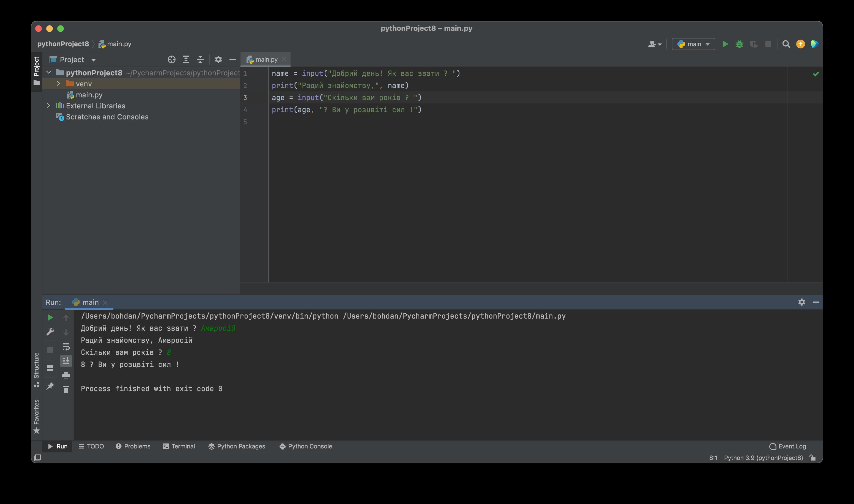
Task: Expand the External Libraries node
Action: coord(48,106)
